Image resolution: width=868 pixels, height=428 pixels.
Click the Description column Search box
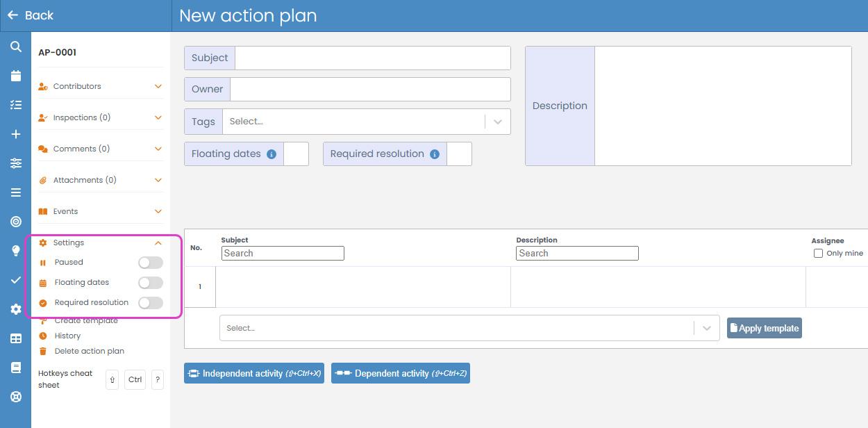click(x=577, y=253)
